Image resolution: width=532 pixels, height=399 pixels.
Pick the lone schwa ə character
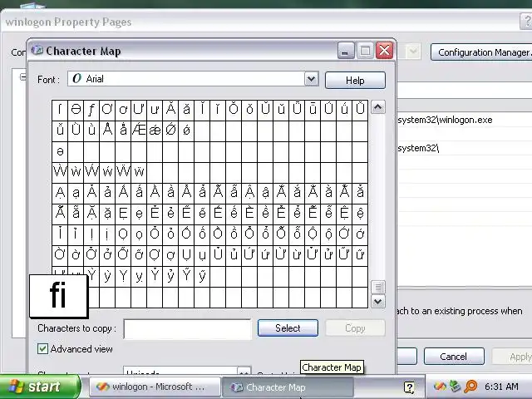[x=60, y=151]
